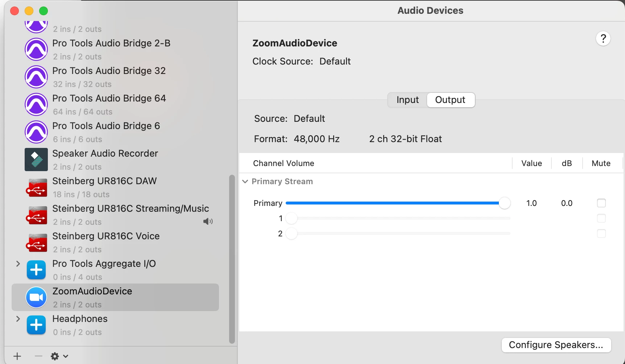Select Pro Tools Audio Bridge 2-B icon
625x364 pixels.
36,49
